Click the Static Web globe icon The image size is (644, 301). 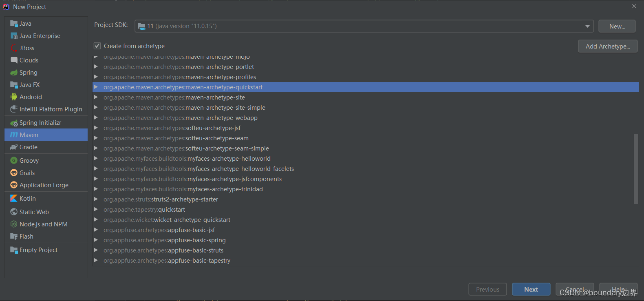(14, 212)
